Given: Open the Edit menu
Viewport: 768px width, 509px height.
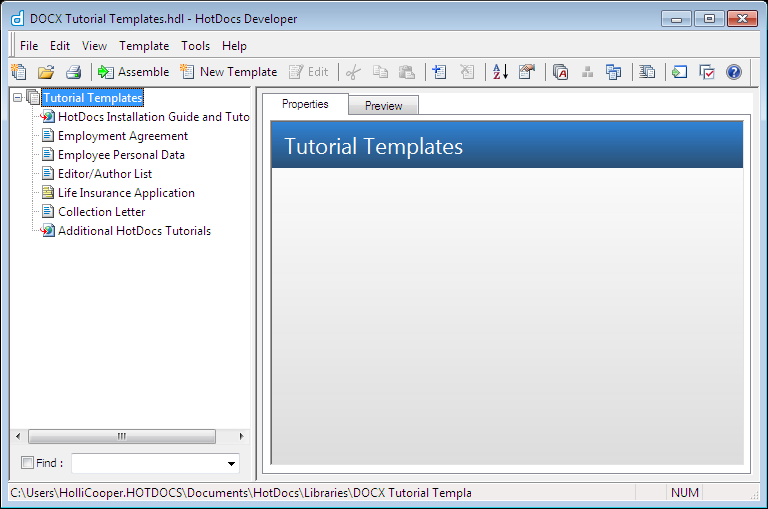Looking at the screenshot, I should tap(60, 46).
